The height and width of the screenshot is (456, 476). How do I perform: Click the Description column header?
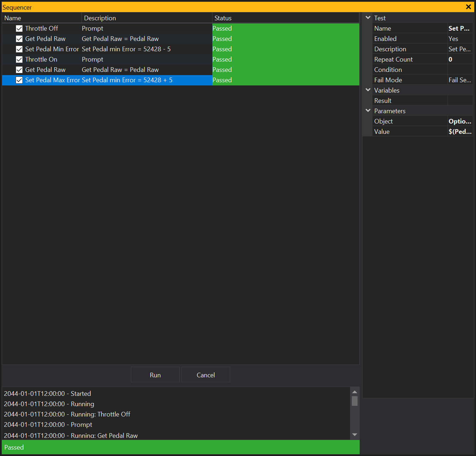click(147, 18)
